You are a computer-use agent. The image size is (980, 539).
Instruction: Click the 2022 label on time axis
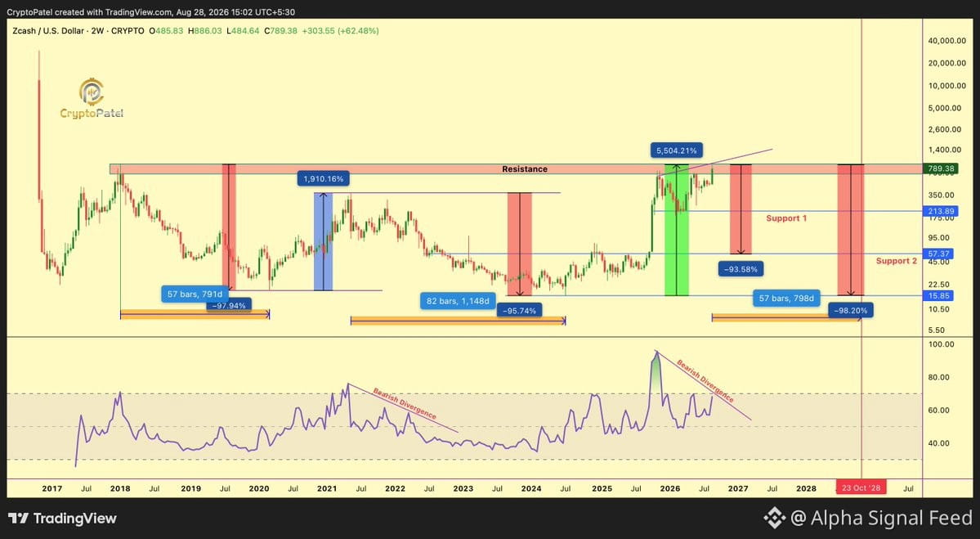[x=395, y=488]
